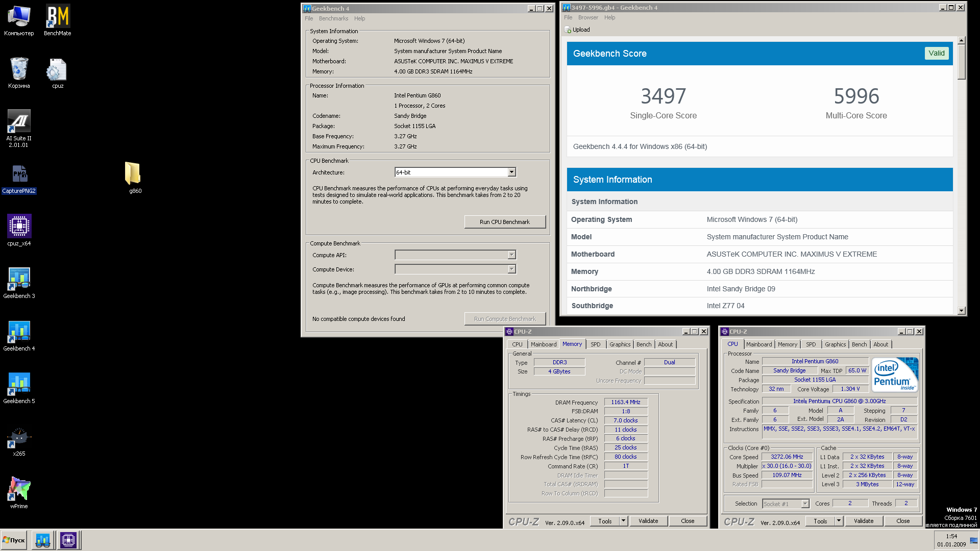Click DRAM Frequency 1163.4 MHz value
Viewport: 980px width, 551px height.
(626, 402)
